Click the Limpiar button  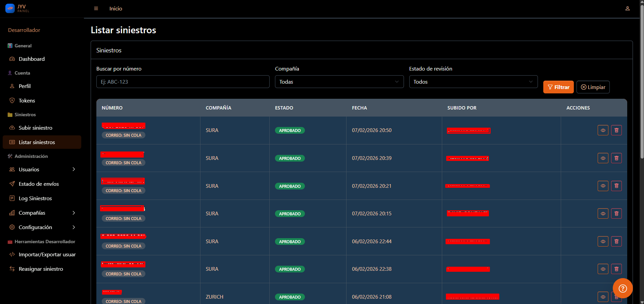(x=593, y=87)
